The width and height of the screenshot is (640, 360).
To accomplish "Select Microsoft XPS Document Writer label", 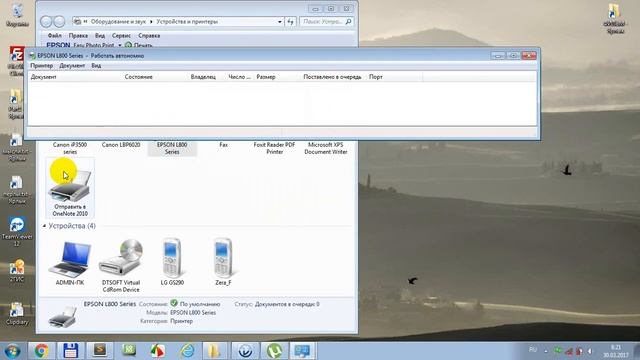I will (326, 148).
